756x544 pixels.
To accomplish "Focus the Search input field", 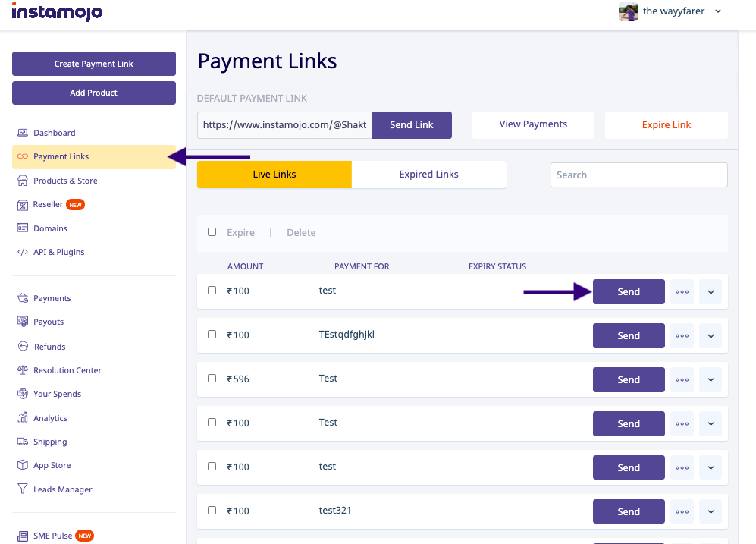I will 638,175.
